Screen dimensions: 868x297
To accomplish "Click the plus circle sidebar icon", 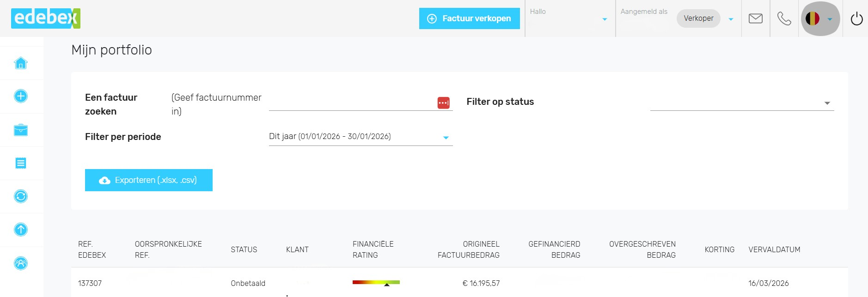I will coord(21,96).
